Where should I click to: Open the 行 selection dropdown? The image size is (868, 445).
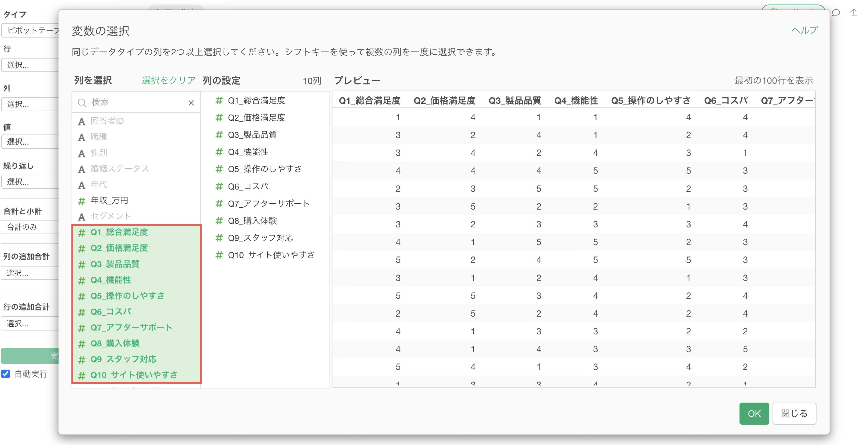pos(30,65)
